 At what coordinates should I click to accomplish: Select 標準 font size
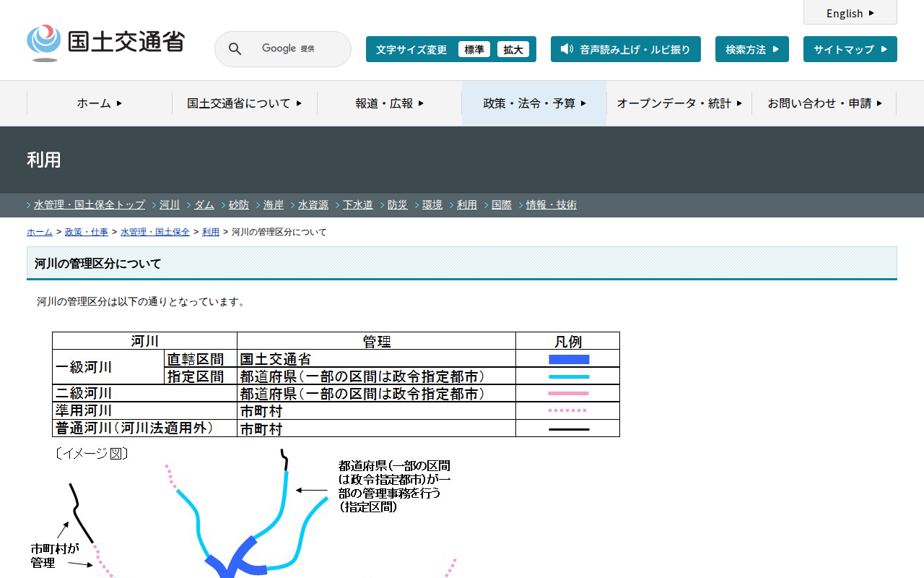474,49
